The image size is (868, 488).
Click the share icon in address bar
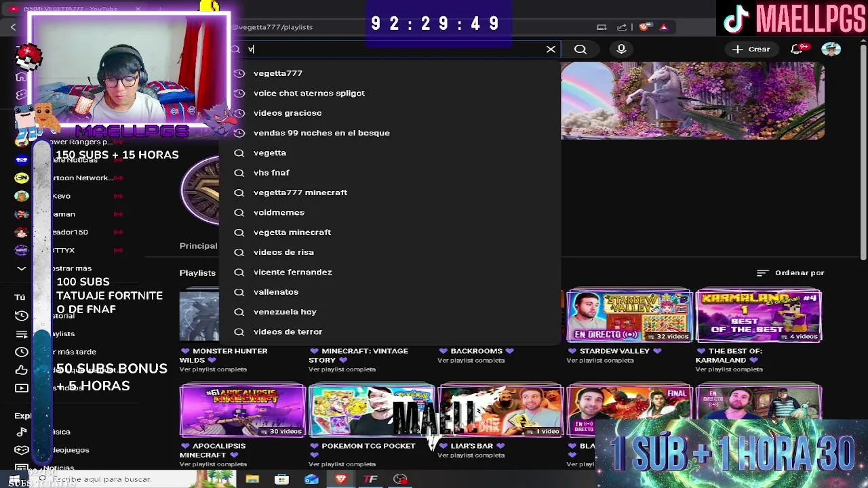pyautogui.click(x=622, y=27)
